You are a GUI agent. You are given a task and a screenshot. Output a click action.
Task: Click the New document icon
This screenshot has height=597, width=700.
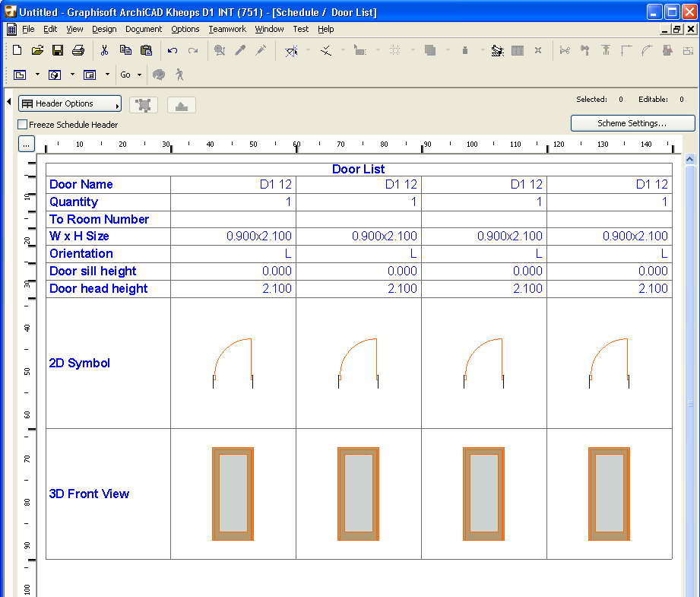[x=17, y=50]
